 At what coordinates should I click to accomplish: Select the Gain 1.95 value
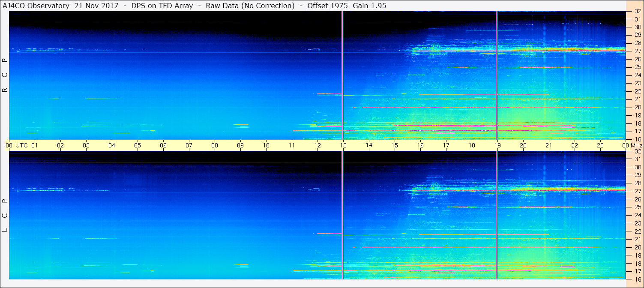tap(369, 6)
